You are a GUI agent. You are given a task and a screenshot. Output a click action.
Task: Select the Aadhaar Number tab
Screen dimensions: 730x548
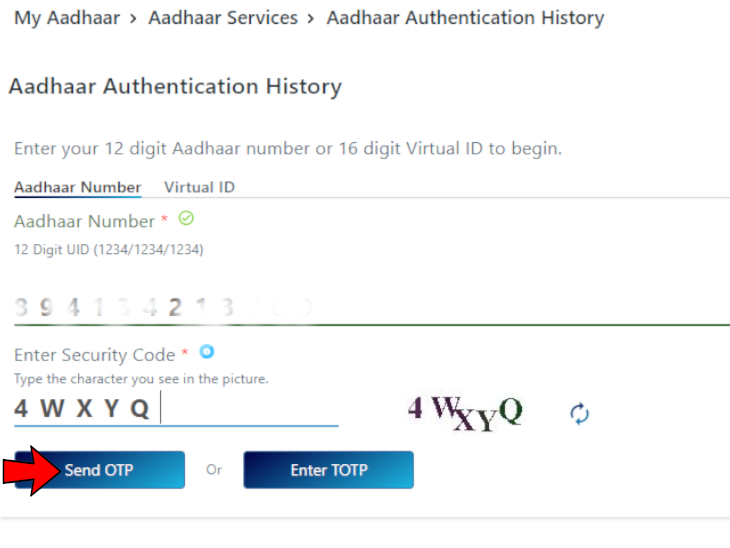click(x=77, y=187)
